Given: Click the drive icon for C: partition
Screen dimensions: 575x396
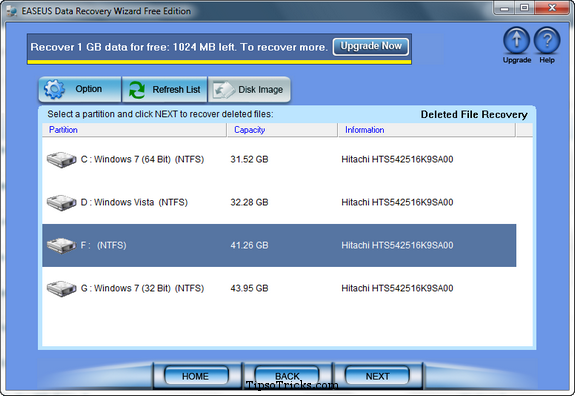Looking at the screenshot, I should [x=62, y=160].
